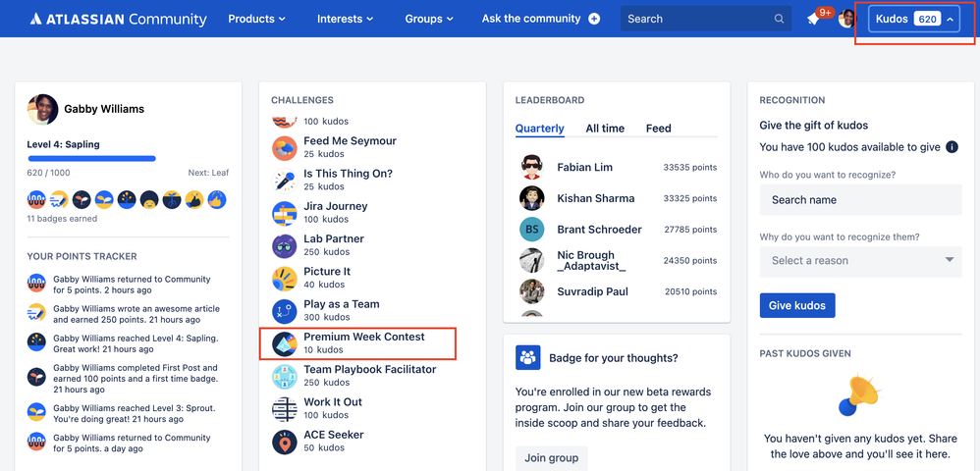980x471 pixels.
Task: Click the Search name input field
Action: click(860, 200)
